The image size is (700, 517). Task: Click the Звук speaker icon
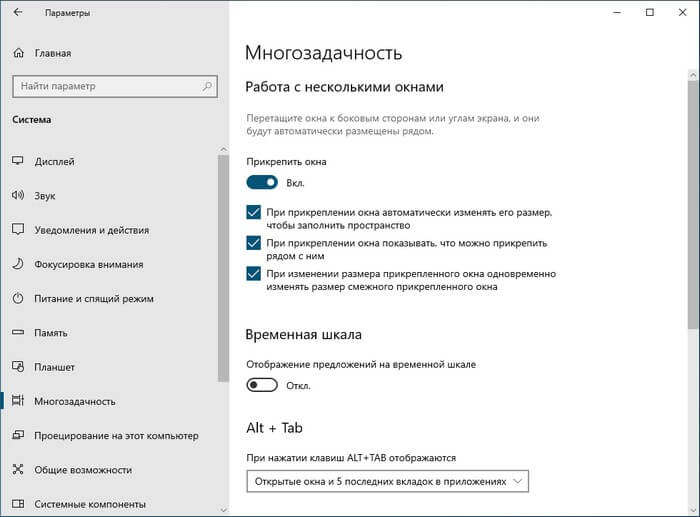18,195
